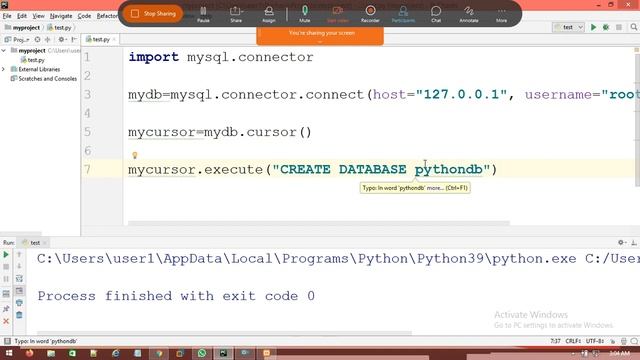Pause the screen share
640x360 pixels.
[x=203, y=14]
